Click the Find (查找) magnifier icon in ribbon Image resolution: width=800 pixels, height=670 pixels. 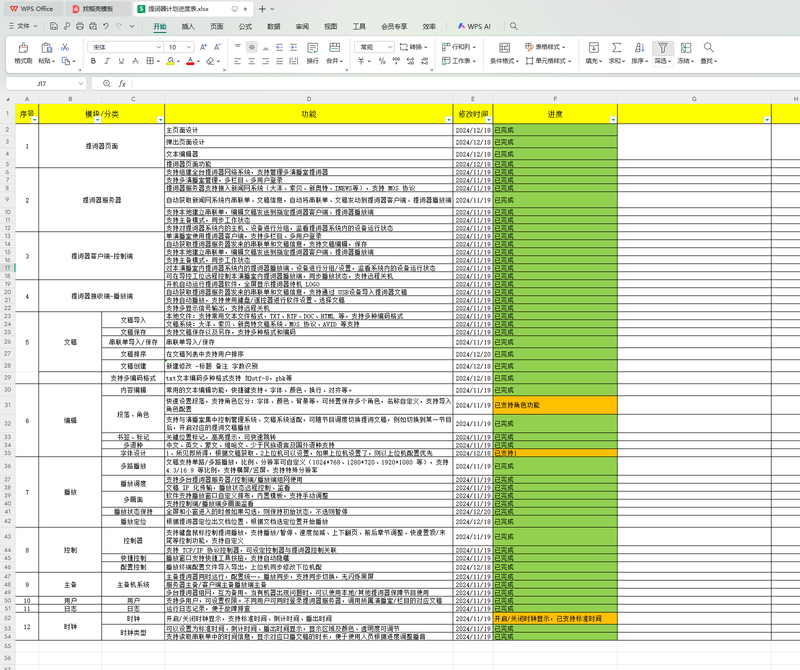[708, 47]
